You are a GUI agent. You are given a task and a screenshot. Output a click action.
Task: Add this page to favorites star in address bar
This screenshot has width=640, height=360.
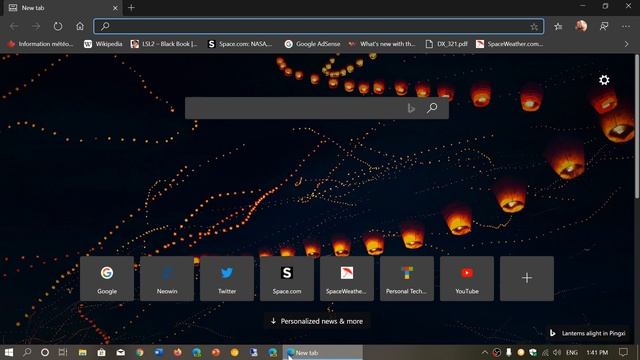coord(534,27)
